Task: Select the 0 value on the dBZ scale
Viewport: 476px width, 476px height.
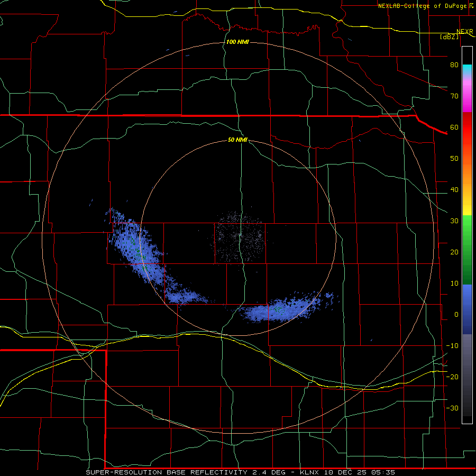Action: click(456, 315)
